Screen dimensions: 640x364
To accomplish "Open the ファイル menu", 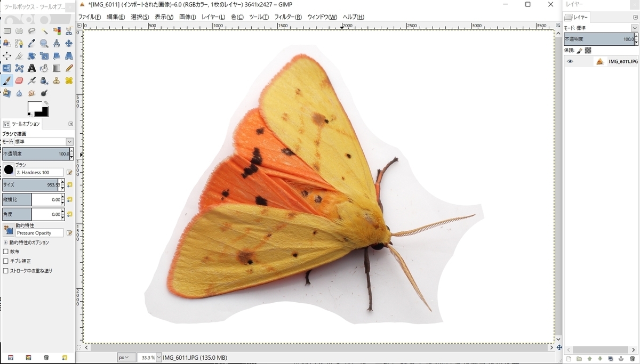I will pyautogui.click(x=90, y=17).
